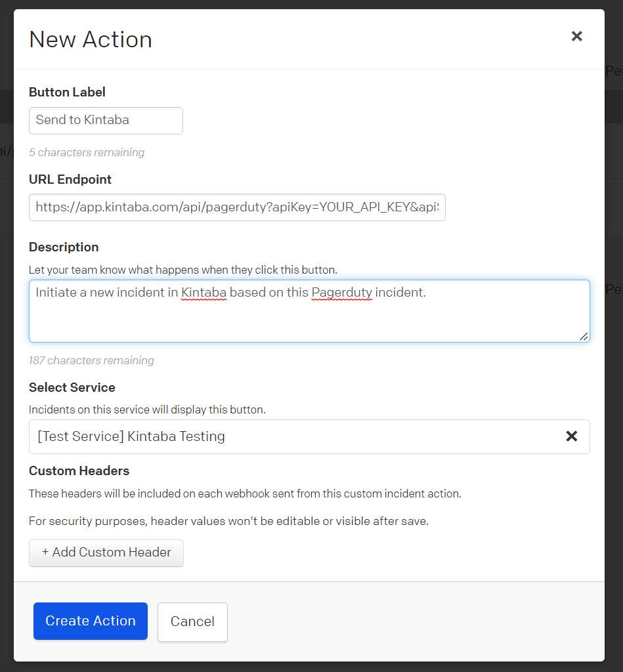The image size is (623, 672).
Task: Click the URL Endpoint field heading
Action: click(x=70, y=180)
